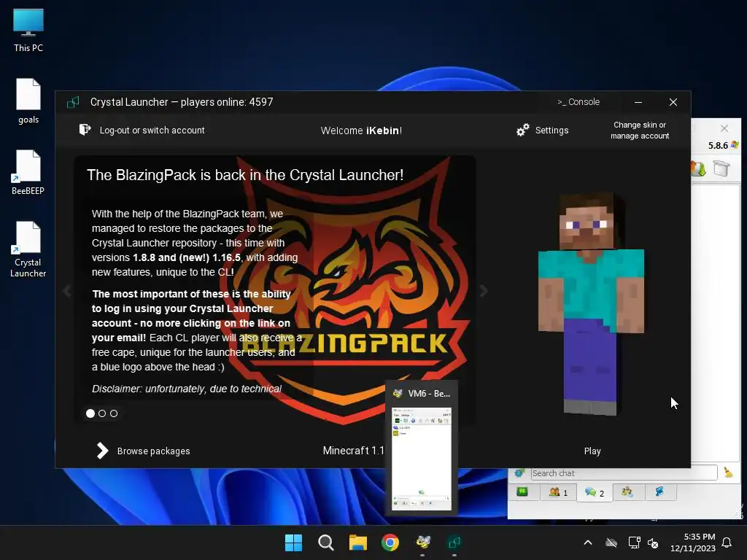Show hidden system tray icons
This screenshot has width=747, height=560.
[588, 542]
